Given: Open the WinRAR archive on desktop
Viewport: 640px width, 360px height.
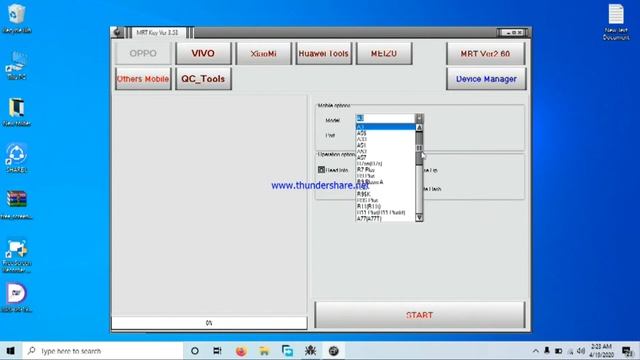Looking at the screenshot, I should (x=16, y=205).
